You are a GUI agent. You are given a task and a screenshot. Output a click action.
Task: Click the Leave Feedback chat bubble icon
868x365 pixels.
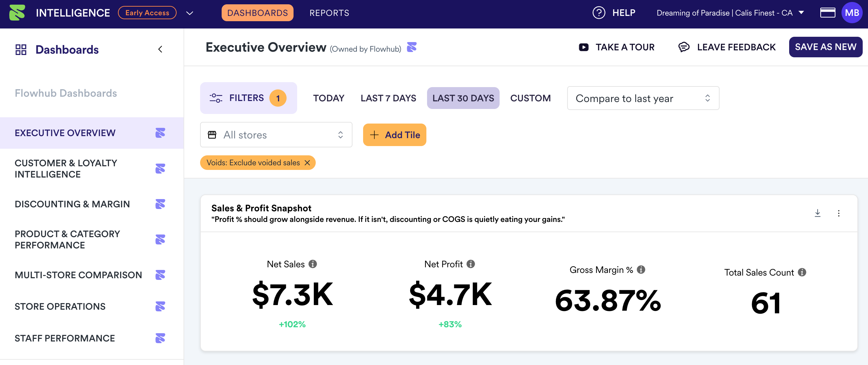pos(684,47)
